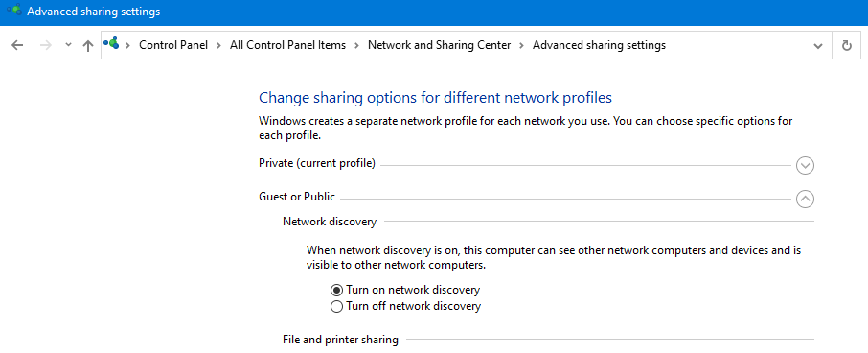
Task: Expand chevron after All Control Panel Items
Action: point(357,45)
